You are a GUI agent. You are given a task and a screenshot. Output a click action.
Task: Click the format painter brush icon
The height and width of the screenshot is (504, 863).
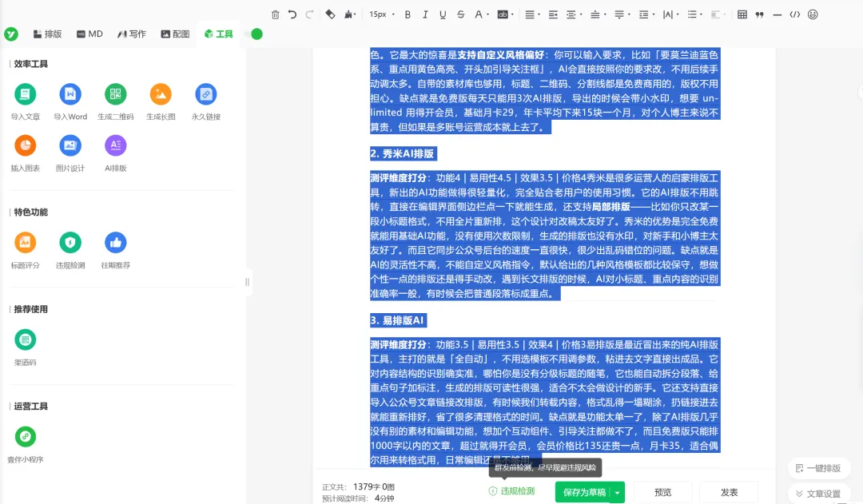tap(349, 15)
